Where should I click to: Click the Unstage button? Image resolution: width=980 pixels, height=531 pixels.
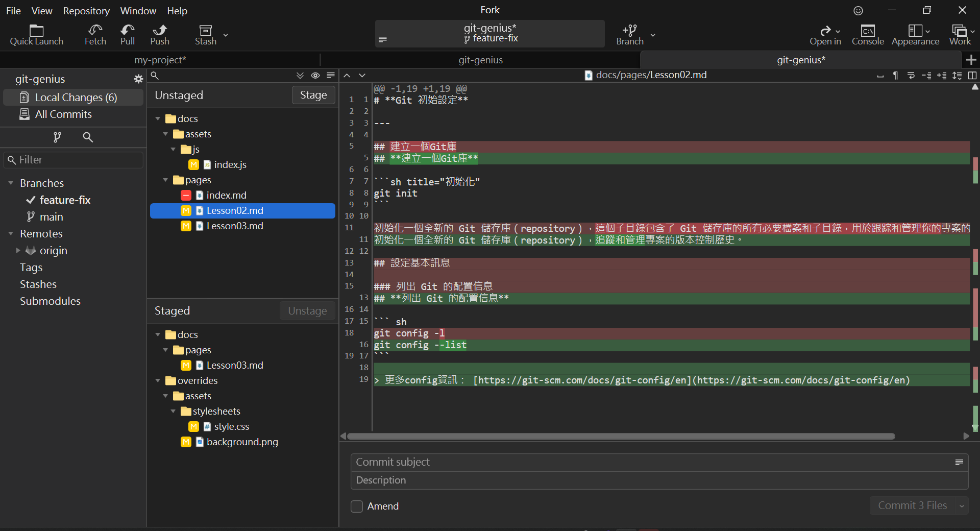pyautogui.click(x=307, y=311)
